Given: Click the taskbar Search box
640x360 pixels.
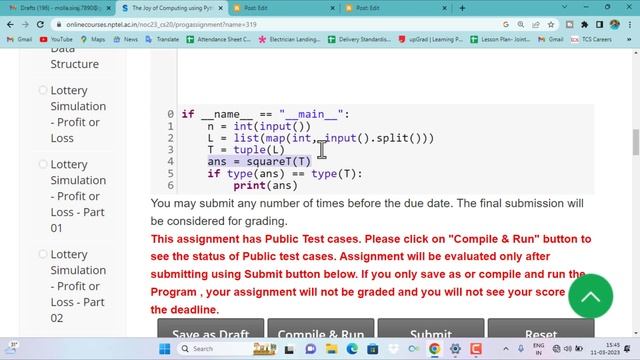Looking at the screenshot, I should (x=227, y=349).
